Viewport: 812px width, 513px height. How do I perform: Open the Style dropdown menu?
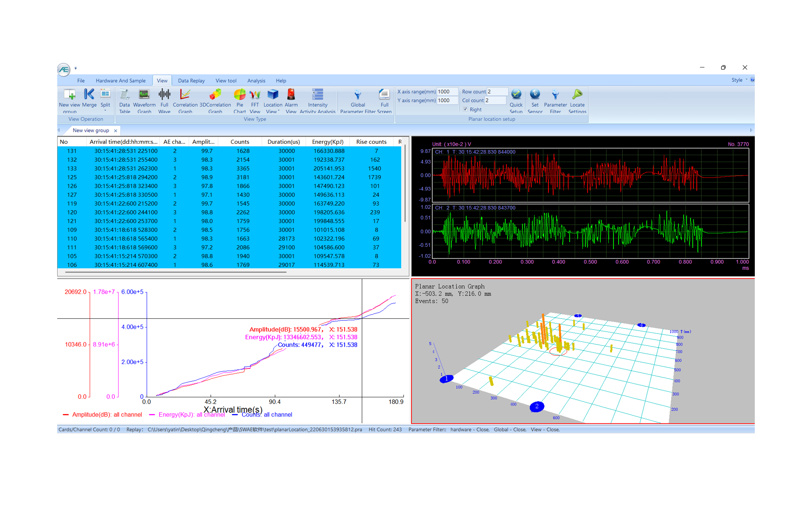click(x=739, y=80)
